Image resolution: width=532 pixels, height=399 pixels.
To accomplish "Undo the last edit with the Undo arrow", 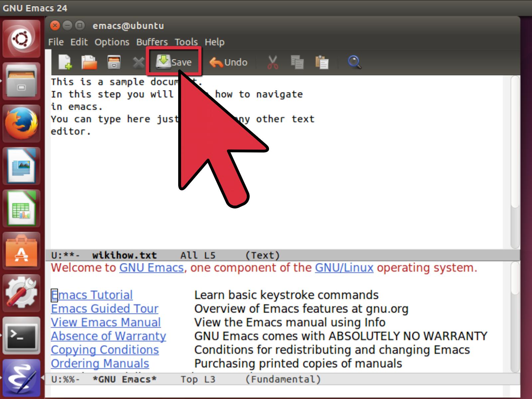I will (228, 62).
